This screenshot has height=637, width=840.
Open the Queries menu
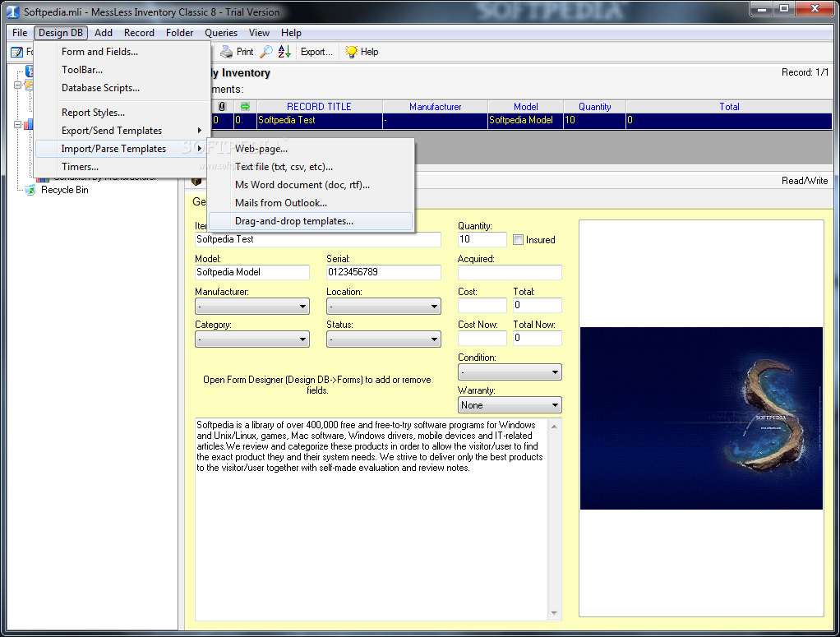221,33
